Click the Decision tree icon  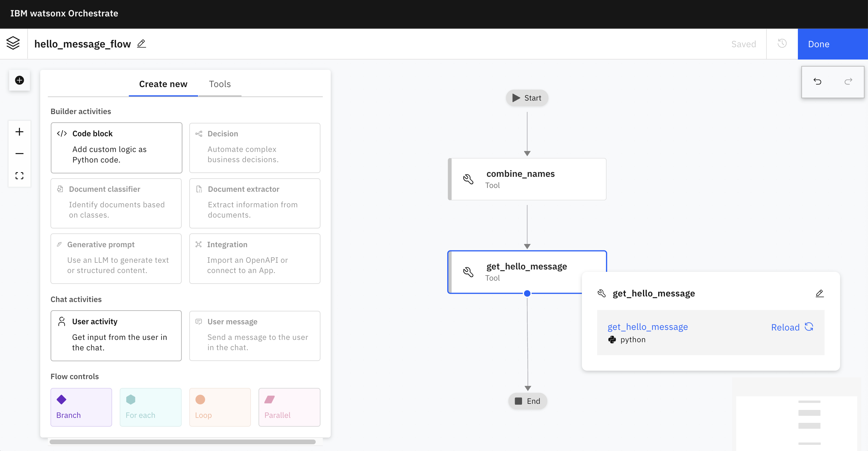[x=199, y=134]
